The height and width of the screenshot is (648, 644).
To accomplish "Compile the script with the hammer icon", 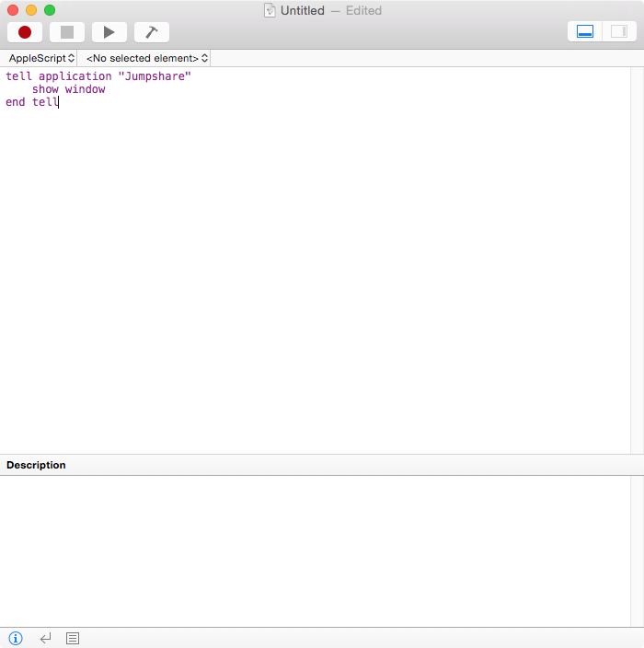I will tap(152, 32).
